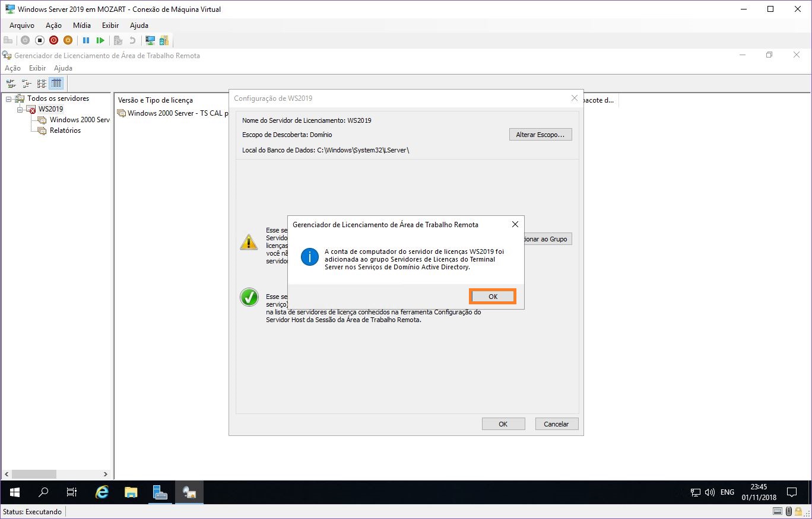Click the drives icon beside the enhanced session icon
Image resolution: width=812 pixels, height=519 pixels.
tap(164, 40)
